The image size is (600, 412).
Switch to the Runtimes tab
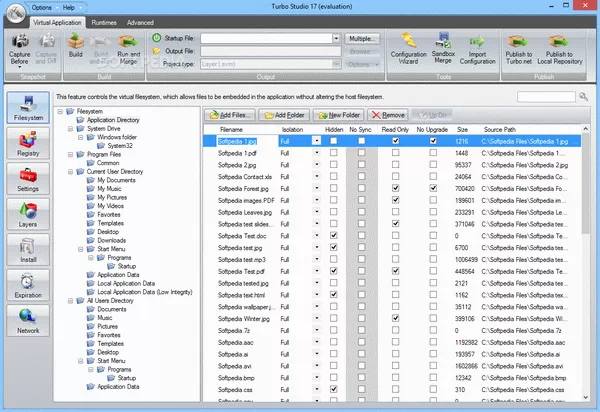105,21
